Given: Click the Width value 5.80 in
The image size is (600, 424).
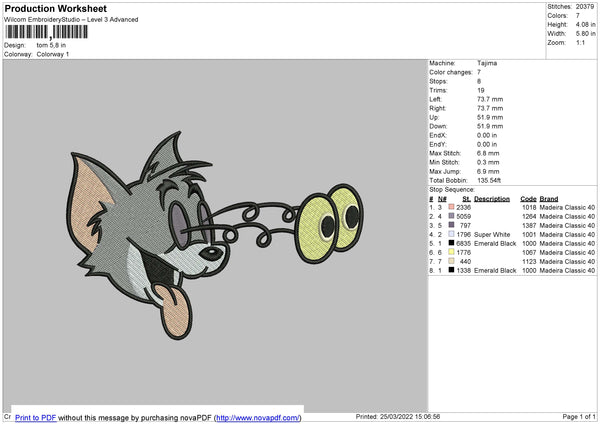Looking at the screenshot, I should coord(585,34).
